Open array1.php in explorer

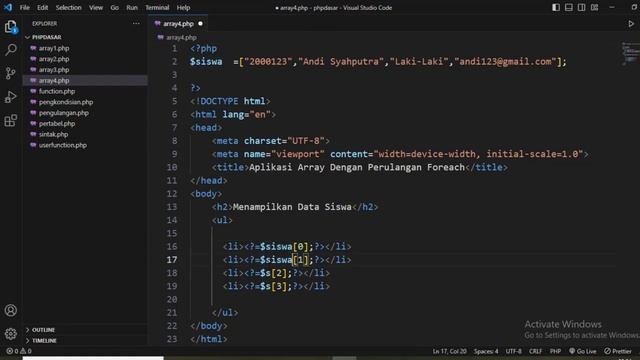click(54, 48)
